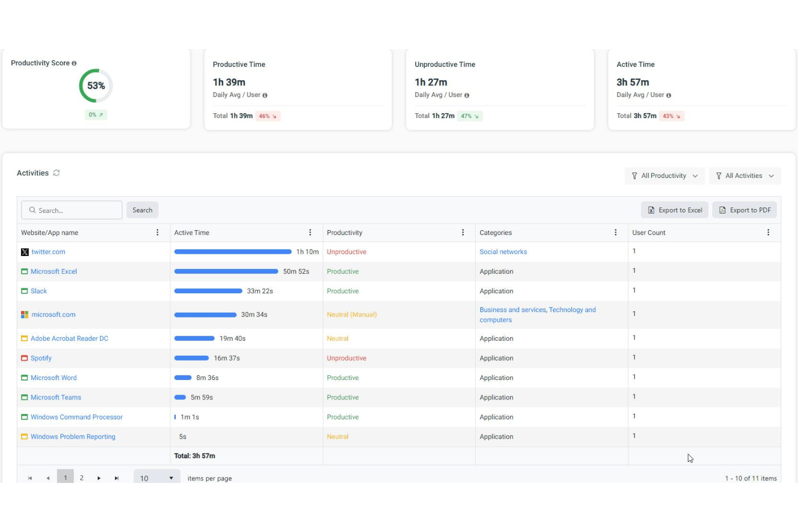Click the Active Time info icon

(669, 95)
